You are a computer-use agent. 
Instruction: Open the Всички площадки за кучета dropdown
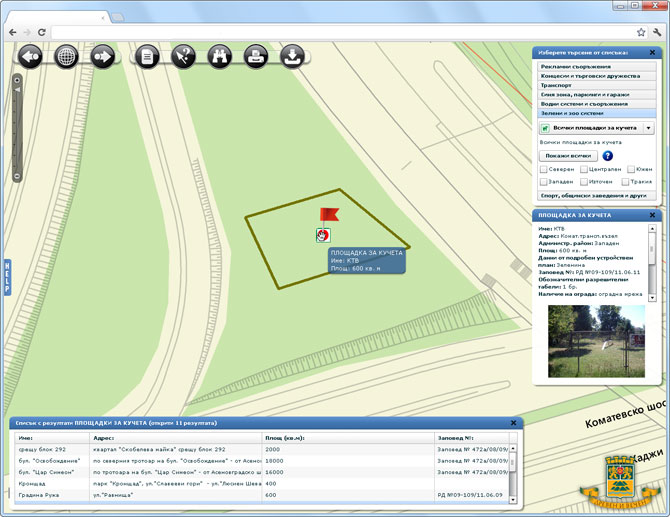(597, 128)
